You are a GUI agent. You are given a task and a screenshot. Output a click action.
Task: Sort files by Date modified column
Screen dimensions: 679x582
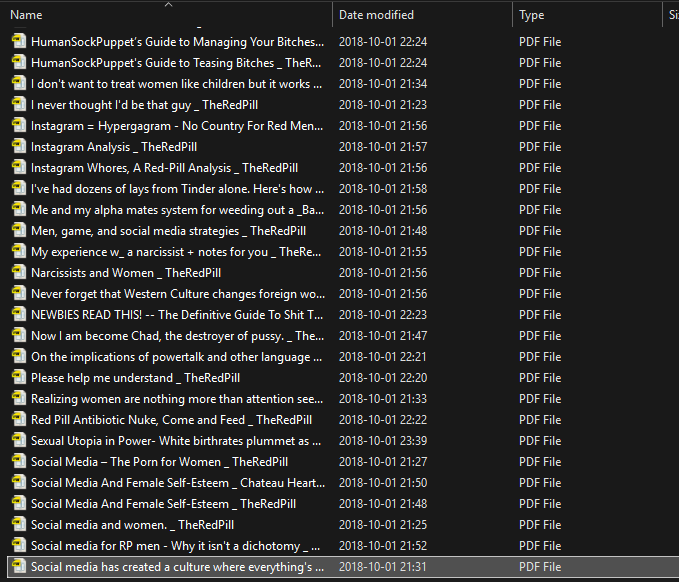point(376,15)
